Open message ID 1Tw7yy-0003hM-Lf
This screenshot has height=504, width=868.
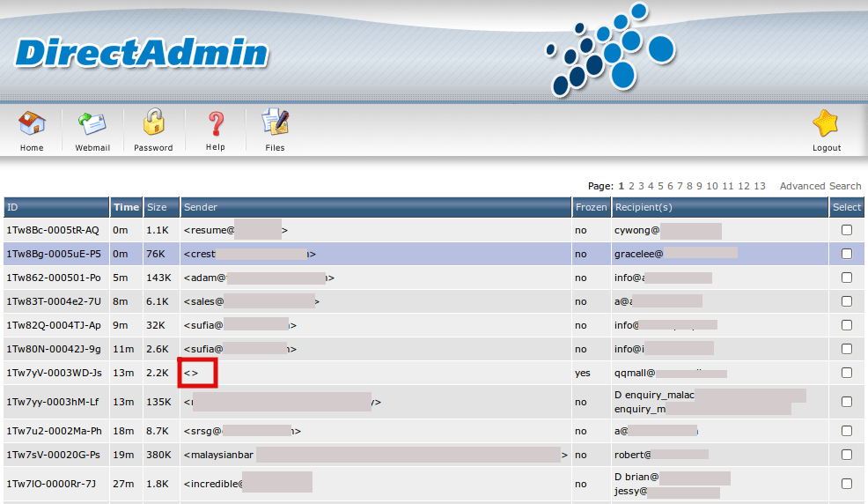53,402
